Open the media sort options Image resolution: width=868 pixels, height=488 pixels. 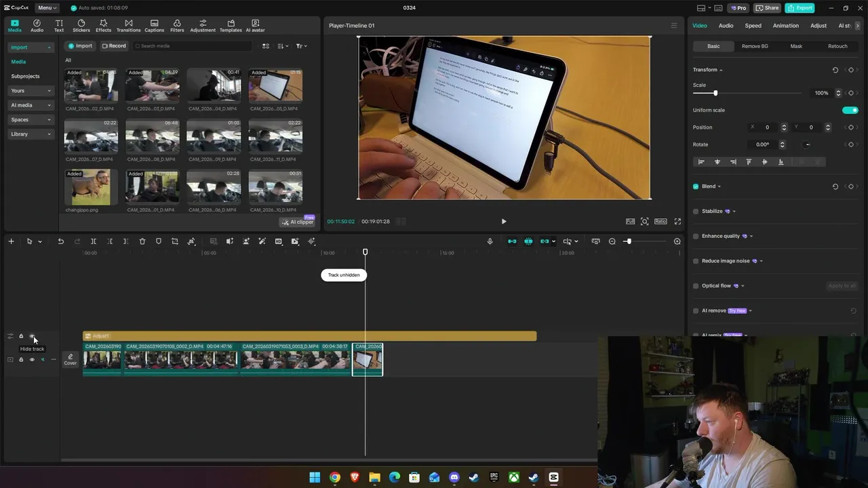point(281,46)
